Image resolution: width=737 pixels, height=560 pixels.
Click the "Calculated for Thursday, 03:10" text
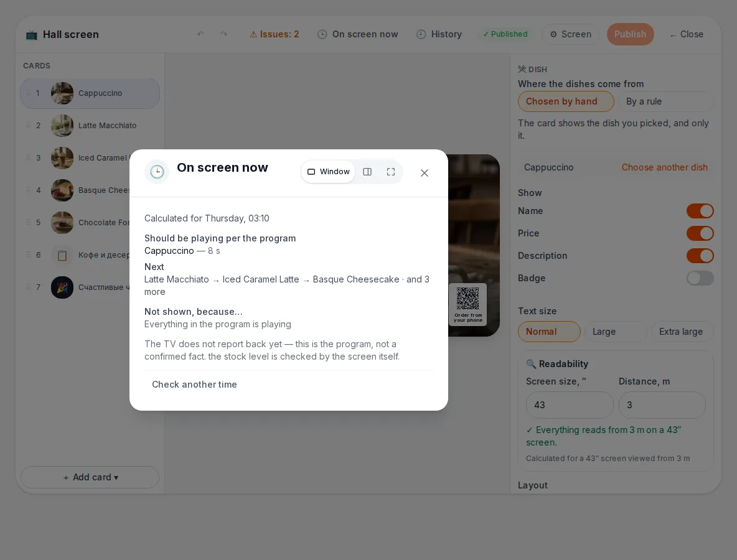tap(207, 218)
